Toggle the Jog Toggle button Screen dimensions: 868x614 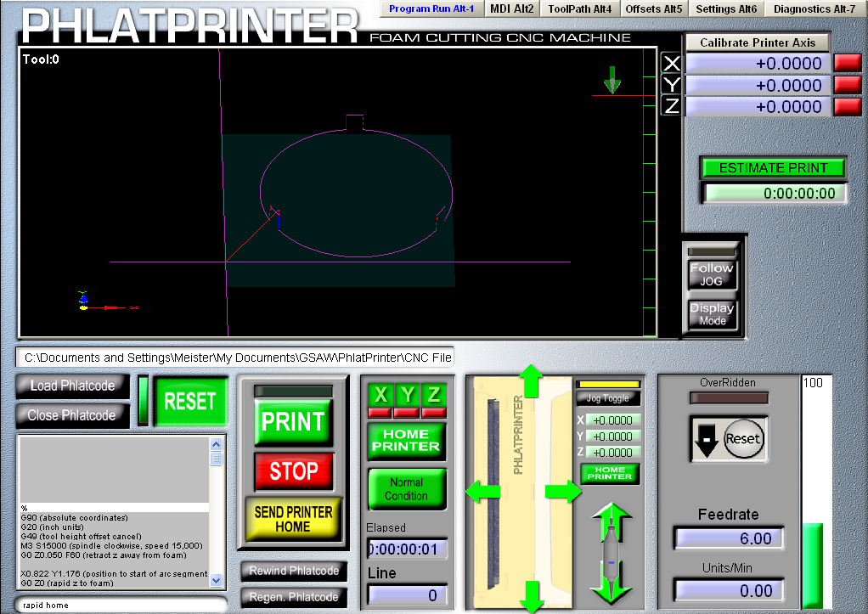click(x=607, y=397)
